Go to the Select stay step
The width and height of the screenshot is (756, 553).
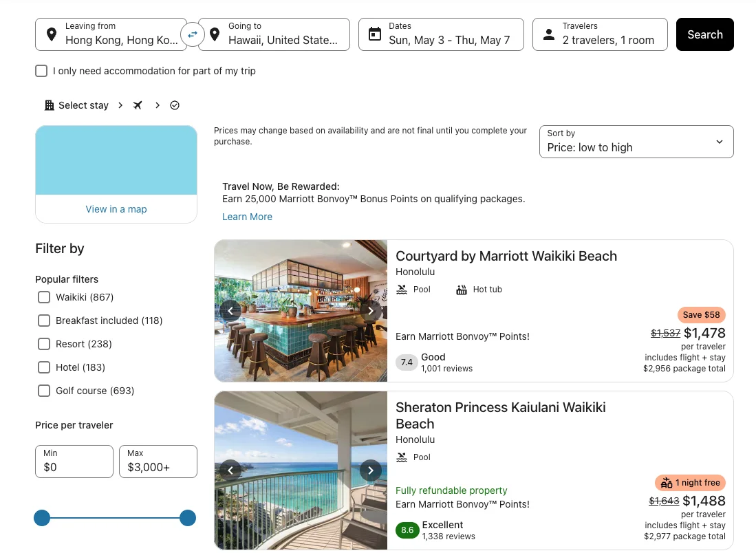(76, 105)
